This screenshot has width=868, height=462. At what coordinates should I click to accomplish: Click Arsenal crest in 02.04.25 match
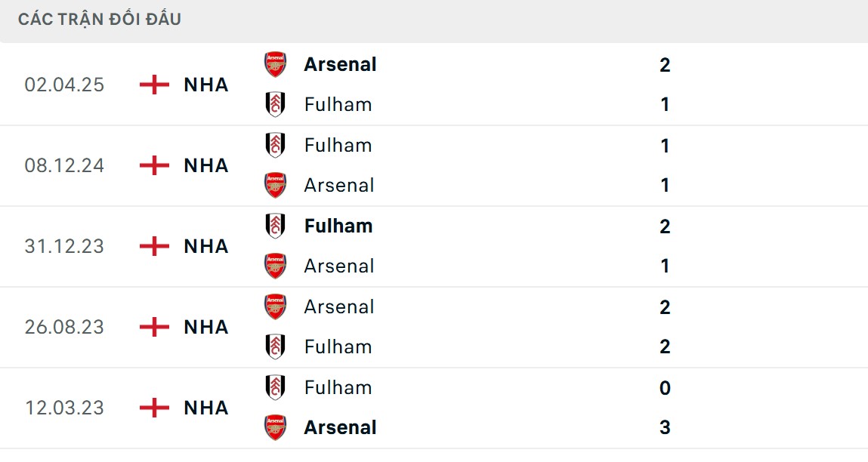(x=275, y=64)
